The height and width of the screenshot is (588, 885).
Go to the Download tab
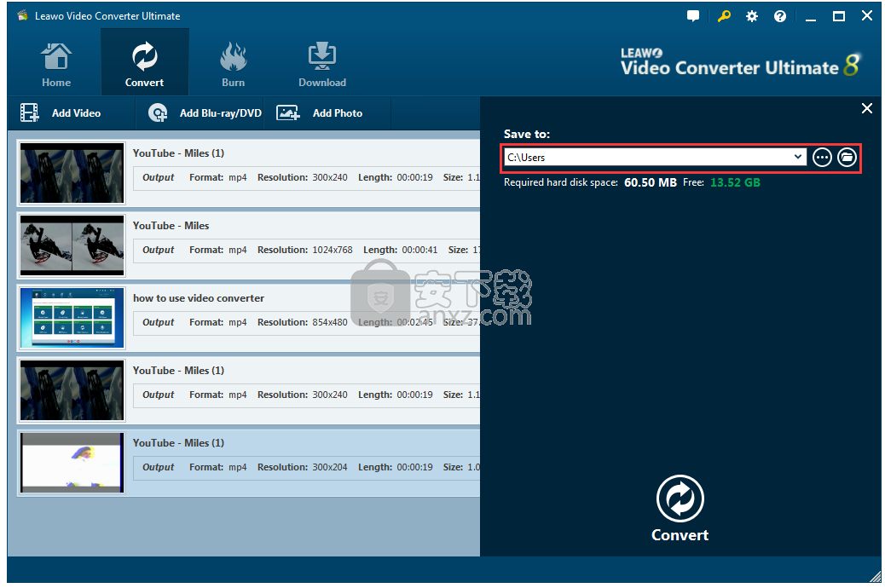[x=321, y=64]
